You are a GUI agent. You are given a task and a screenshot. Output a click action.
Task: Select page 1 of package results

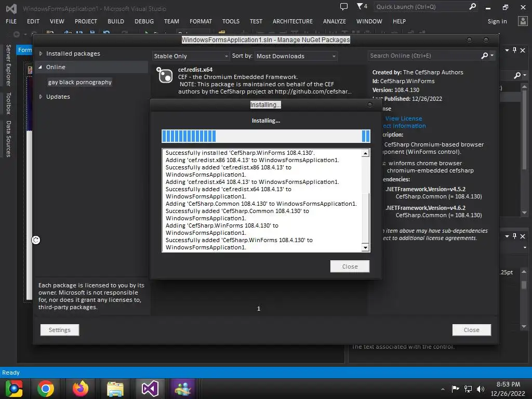click(x=259, y=309)
